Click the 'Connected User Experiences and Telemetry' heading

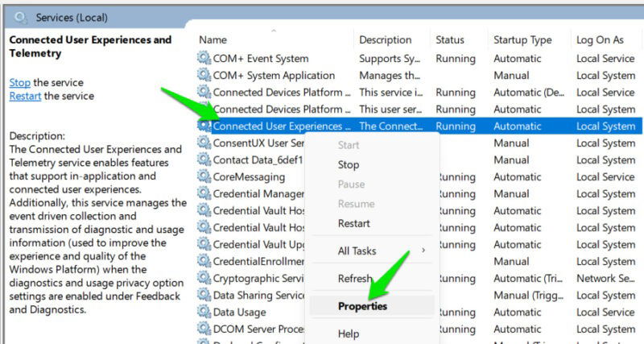[x=90, y=47]
